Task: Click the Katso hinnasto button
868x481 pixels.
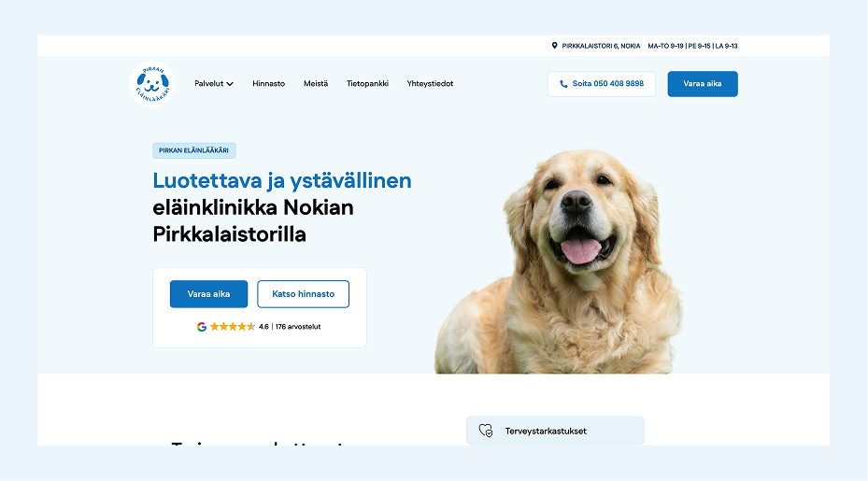Action: (x=304, y=294)
